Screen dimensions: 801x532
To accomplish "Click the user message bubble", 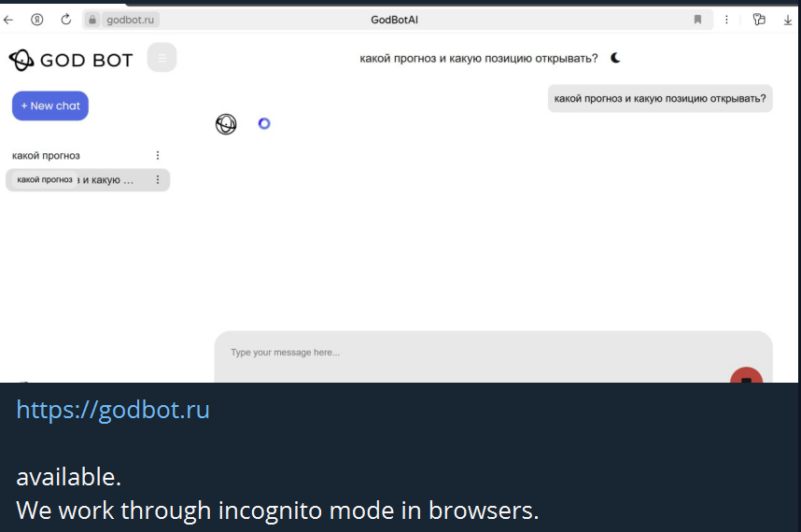I will click(x=660, y=99).
